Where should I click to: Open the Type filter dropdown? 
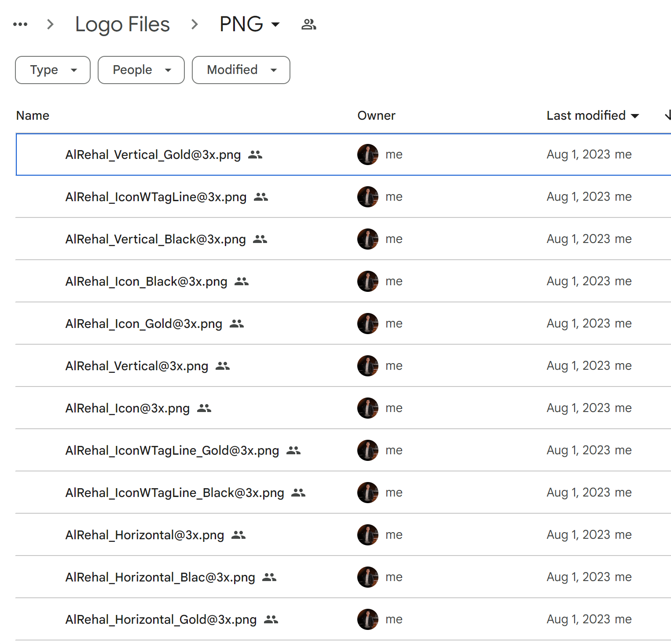pos(53,70)
